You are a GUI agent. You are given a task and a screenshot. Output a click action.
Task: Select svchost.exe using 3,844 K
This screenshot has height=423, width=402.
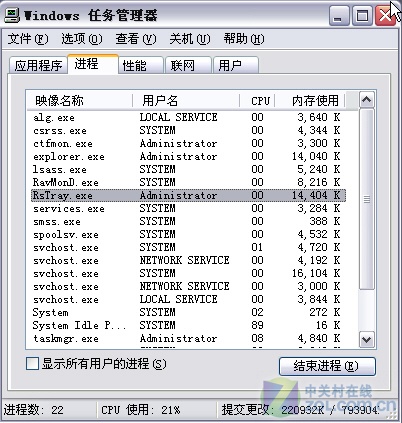click(188, 299)
